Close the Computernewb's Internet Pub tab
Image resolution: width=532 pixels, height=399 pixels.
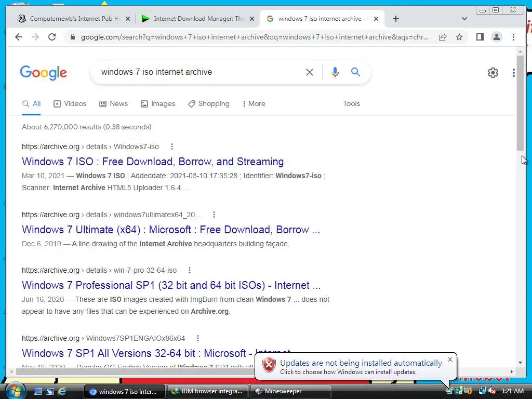(x=128, y=19)
